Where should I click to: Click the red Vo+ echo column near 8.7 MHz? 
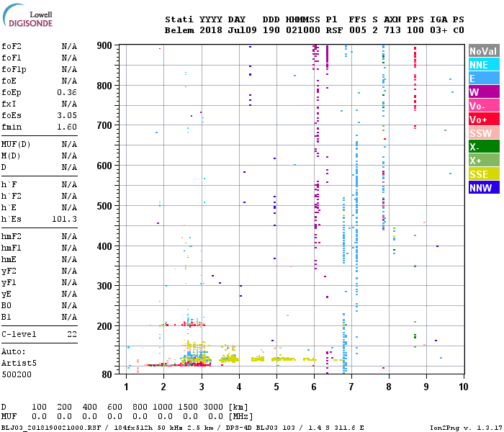tap(415, 87)
